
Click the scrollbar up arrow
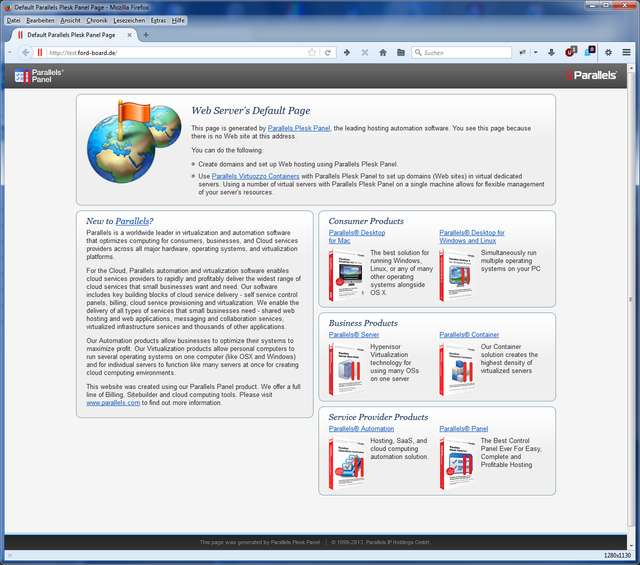tap(631, 68)
